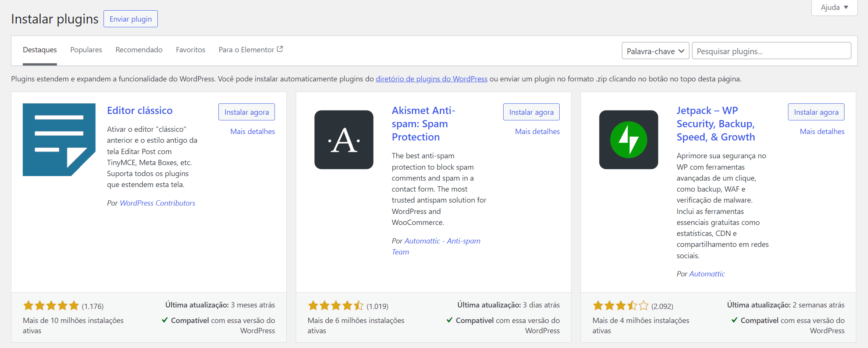Install the Akismet Anti-spam plugin now
868x348 pixels.
[531, 112]
